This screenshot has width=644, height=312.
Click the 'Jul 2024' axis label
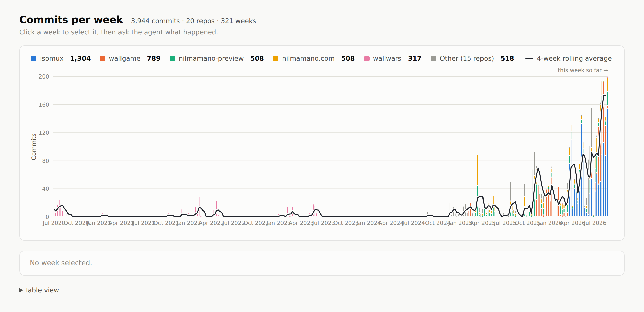pyautogui.click(x=413, y=223)
